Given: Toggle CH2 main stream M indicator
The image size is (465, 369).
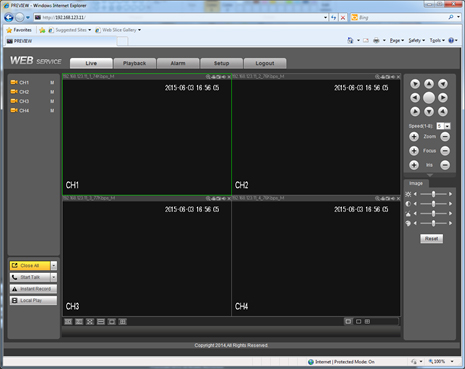Looking at the screenshot, I should [x=52, y=92].
